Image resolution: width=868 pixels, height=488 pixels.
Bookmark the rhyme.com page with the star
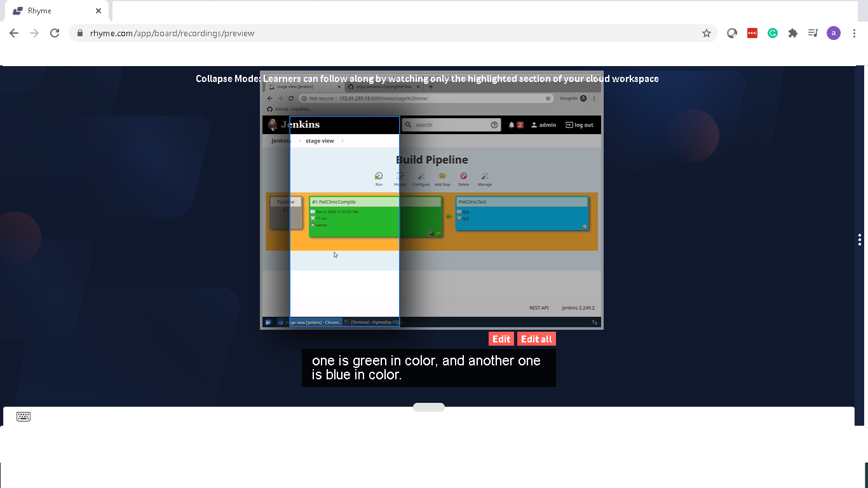click(x=706, y=33)
